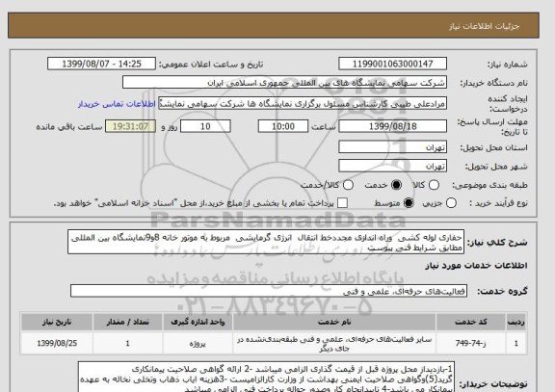Click the service code cell ز-74-749
Viewport: 555px width, 392px height.
(x=471, y=343)
